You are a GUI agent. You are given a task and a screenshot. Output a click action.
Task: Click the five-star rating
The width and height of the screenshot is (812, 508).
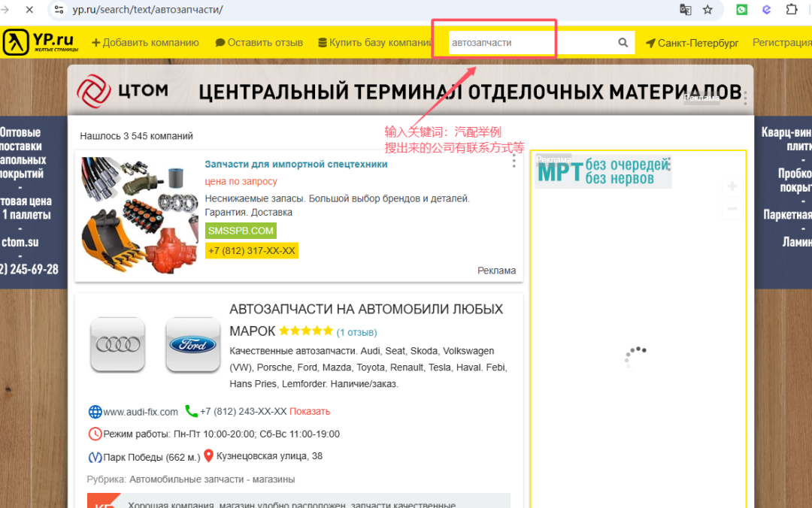click(306, 331)
